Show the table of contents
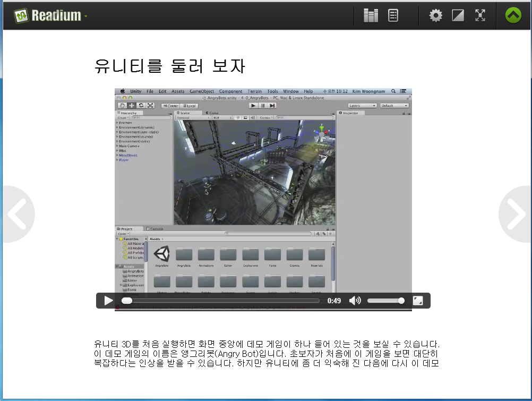Screen dimensions: 532x401 393,15
